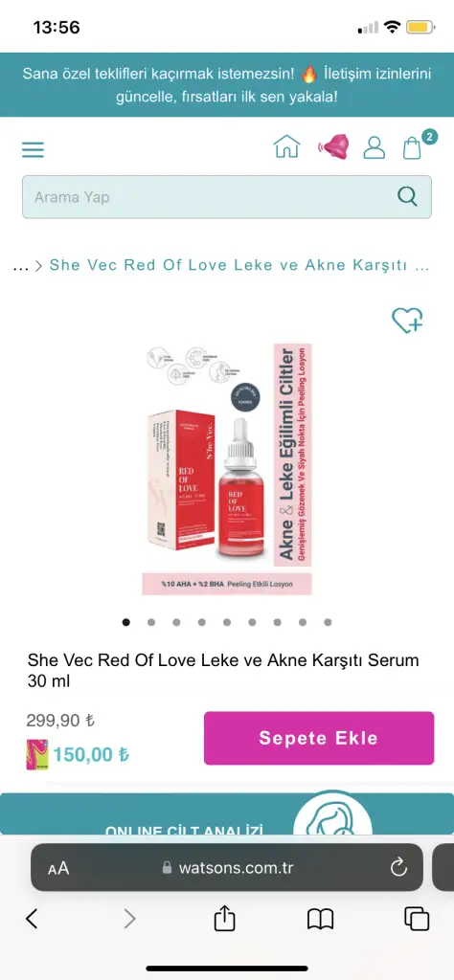View the shopping bag cart
Screen dimensions: 454x980
414,146
